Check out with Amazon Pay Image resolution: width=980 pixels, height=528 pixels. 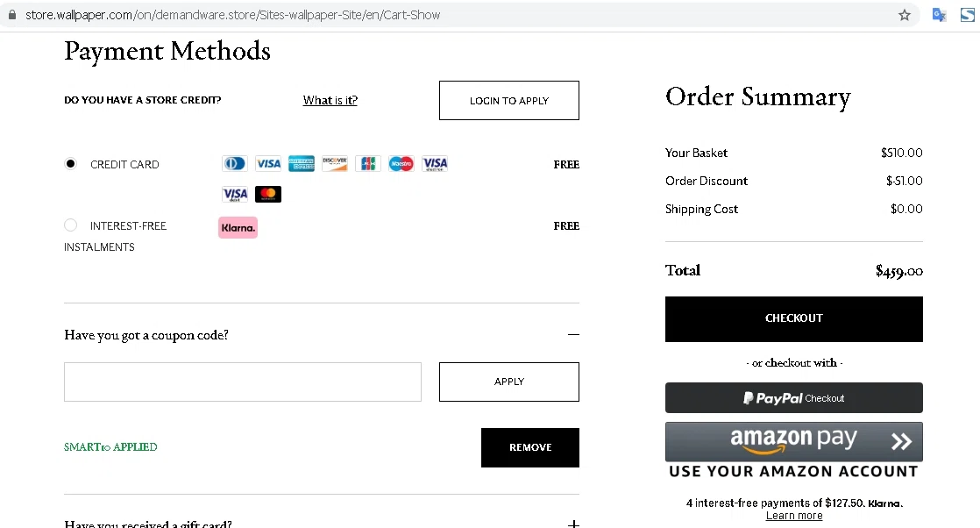pyautogui.click(x=793, y=441)
